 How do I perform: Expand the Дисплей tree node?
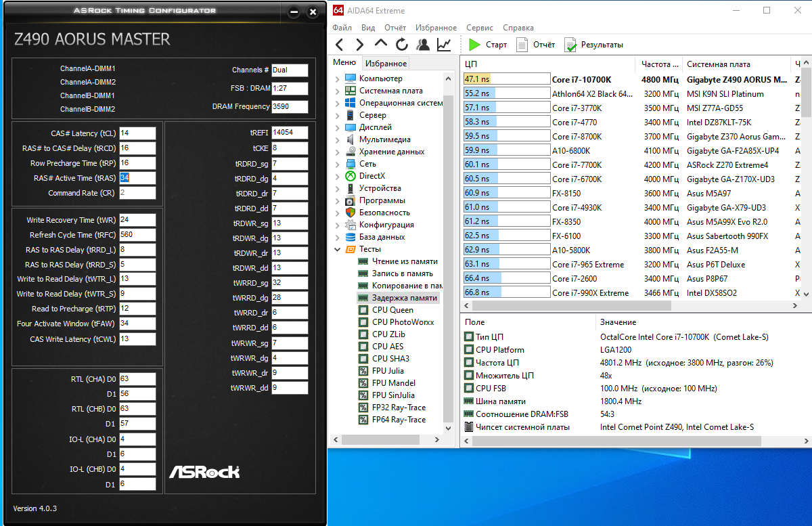pyautogui.click(x=337, y=127)
